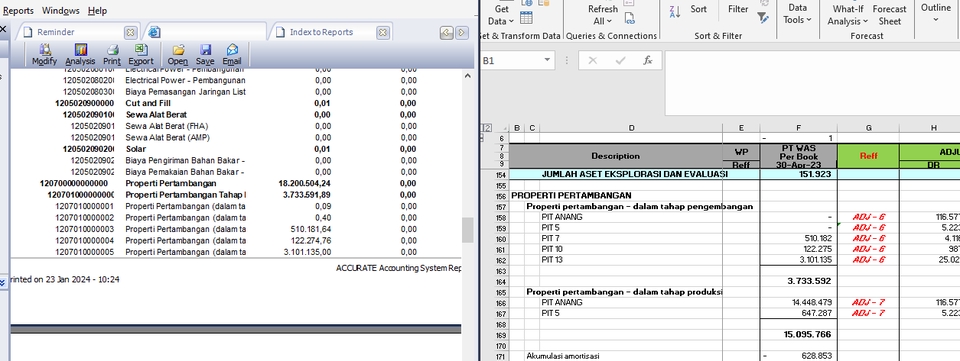
Task: Click the Open folder icon in ACCURATE
Action: pos(178,54)
